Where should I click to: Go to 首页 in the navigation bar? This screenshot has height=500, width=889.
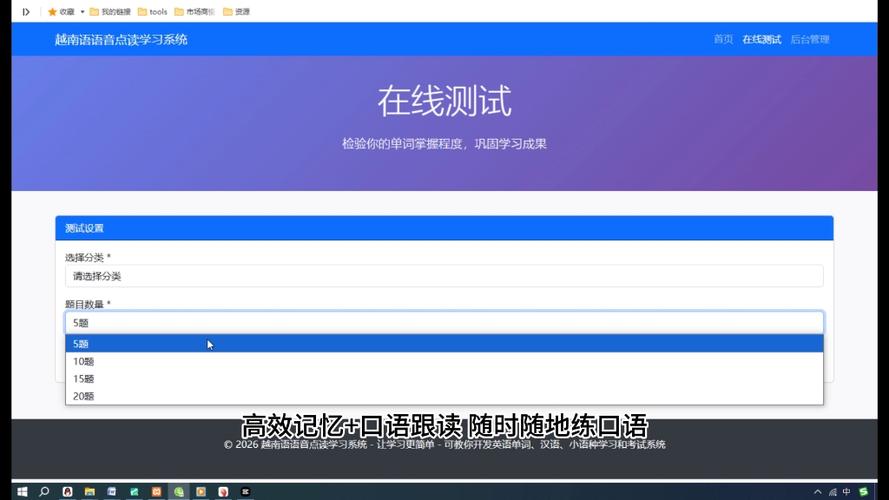click(x=723, y=39)
